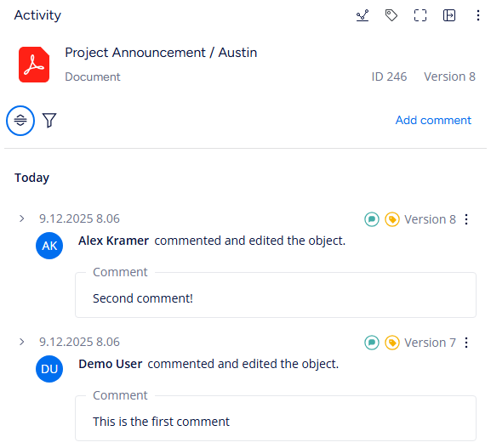Select the 'Second comment!' comment box
The width and height of the screenshot is (491, 448).
(x=276, y=295)
